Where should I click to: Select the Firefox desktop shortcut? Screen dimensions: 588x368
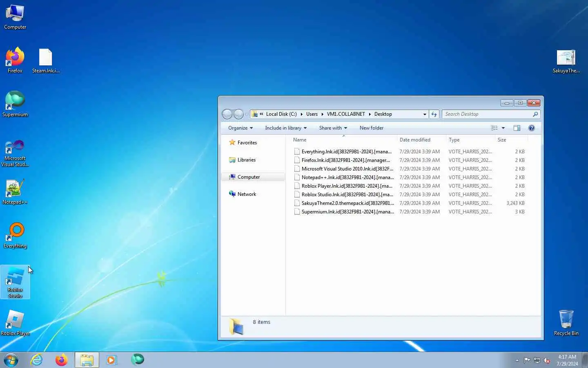tap(15, 61)
